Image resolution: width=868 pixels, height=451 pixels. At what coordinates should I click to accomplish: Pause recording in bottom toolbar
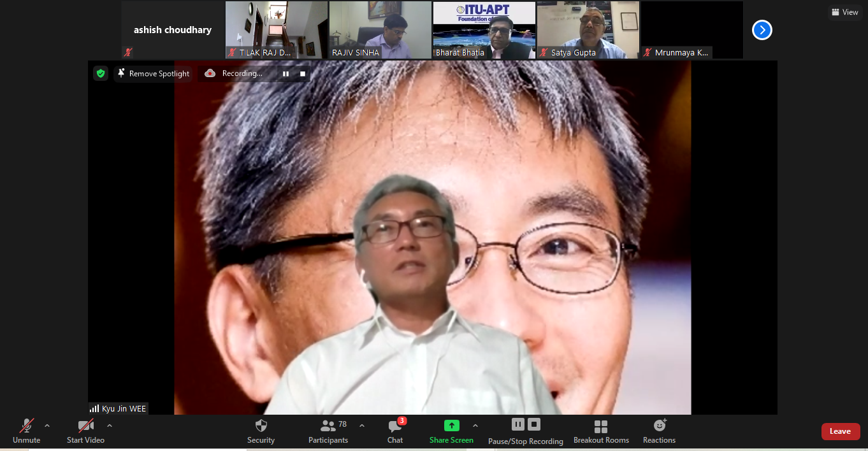[518, 424]
